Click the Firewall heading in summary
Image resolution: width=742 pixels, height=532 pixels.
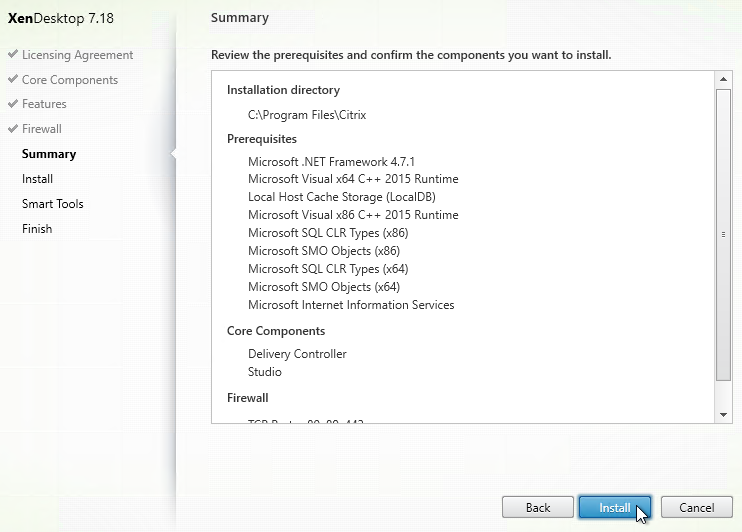point(247,398)
